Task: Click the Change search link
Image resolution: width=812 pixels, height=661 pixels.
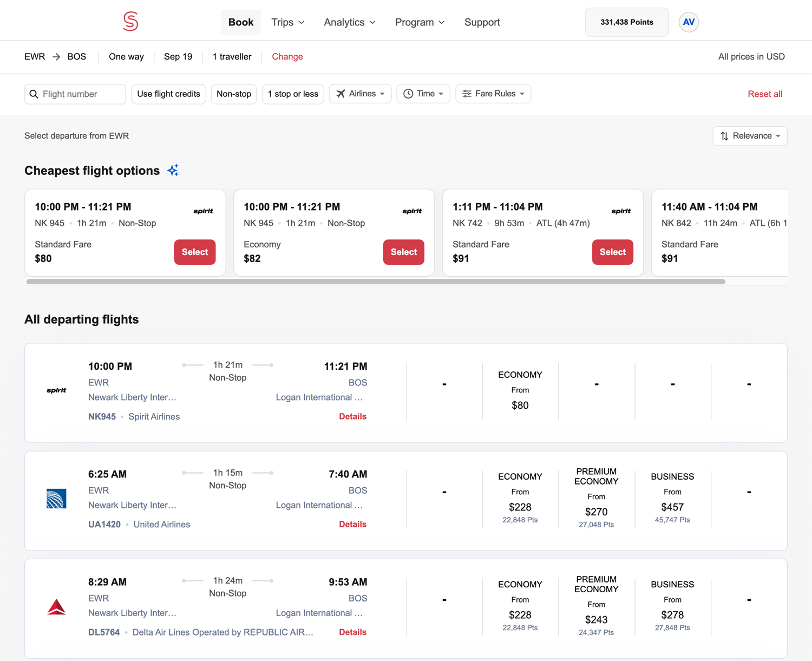Action: click(287, 57)
